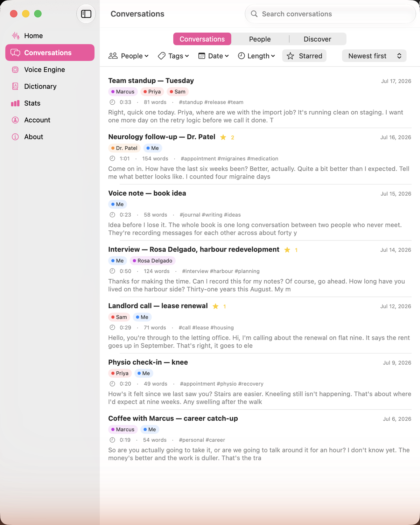Click the Account person icon

pos(15,120)
